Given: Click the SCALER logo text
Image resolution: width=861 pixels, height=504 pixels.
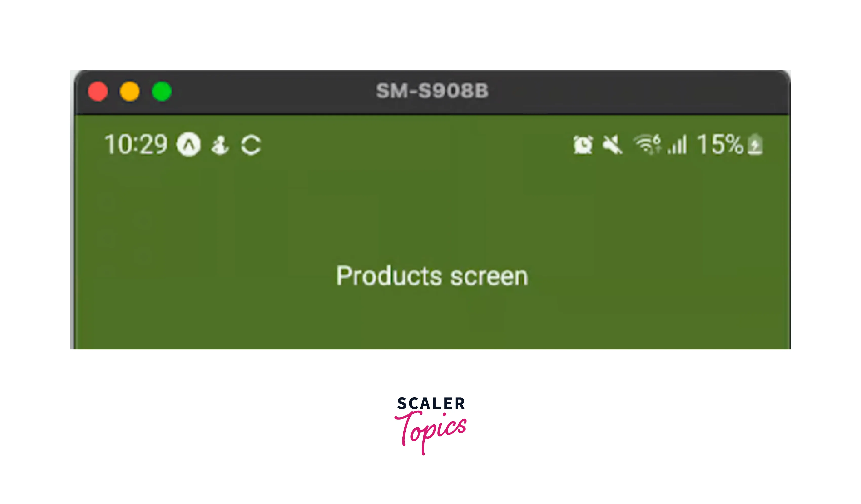Looking at the screenshot, I should point(431,404).
